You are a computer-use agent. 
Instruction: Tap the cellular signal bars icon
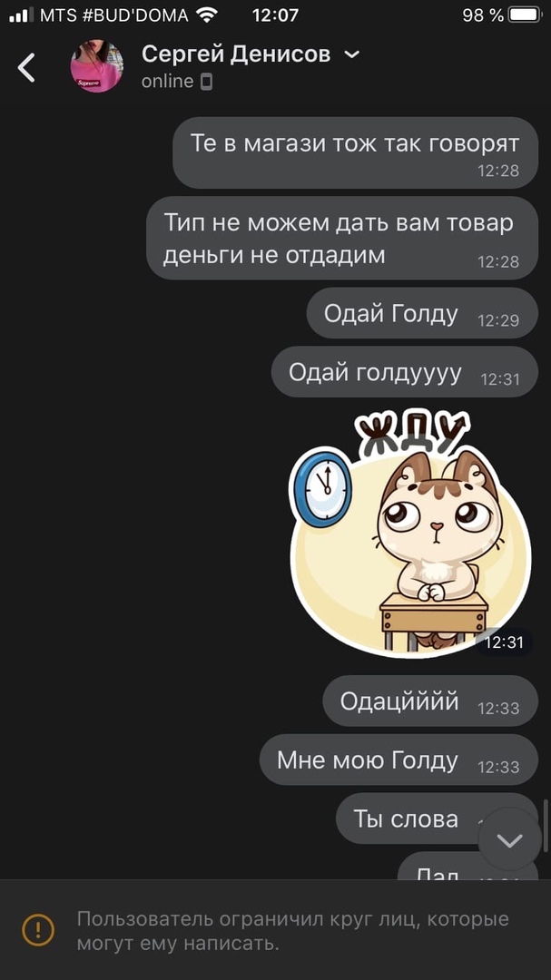(x=21, y=15)
